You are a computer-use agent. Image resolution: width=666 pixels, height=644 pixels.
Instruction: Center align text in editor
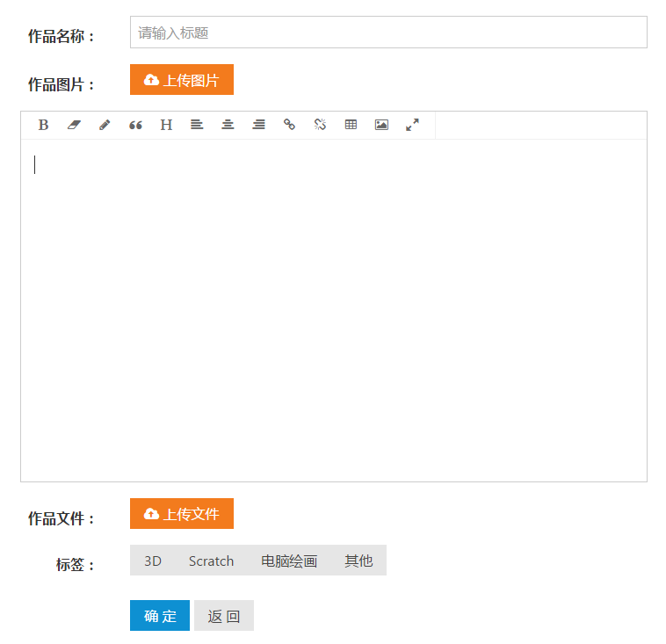(x=228, y=125)
